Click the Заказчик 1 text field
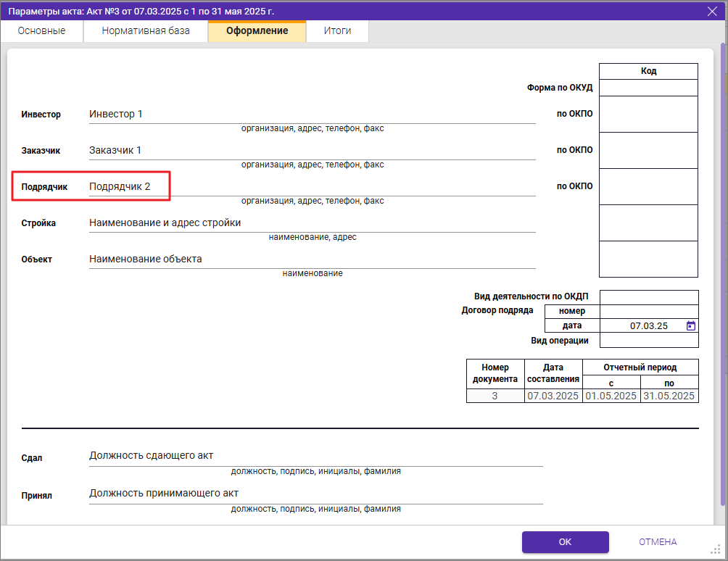The height and width of the screenshot is (561, 728). [312, 151]
